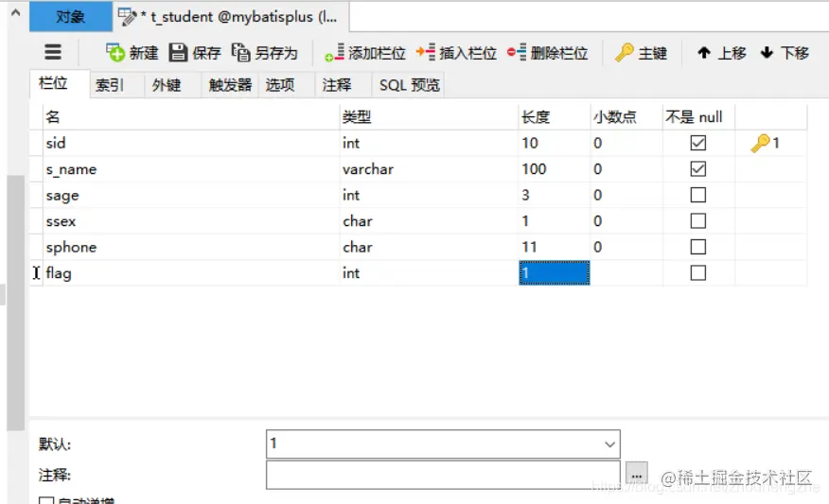Click the highlighted length field of flag
The width and height of the screenshot is (829, 504).
tap(554, 272)
